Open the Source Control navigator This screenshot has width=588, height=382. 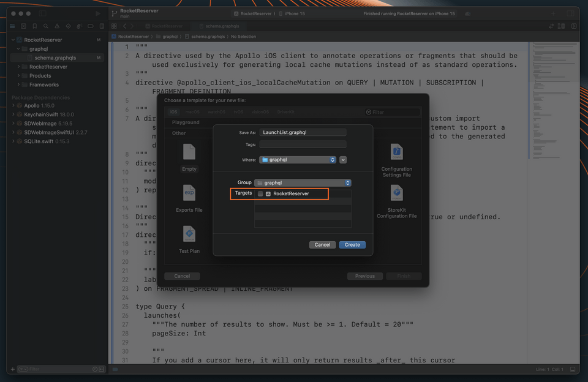pos(23,26)
